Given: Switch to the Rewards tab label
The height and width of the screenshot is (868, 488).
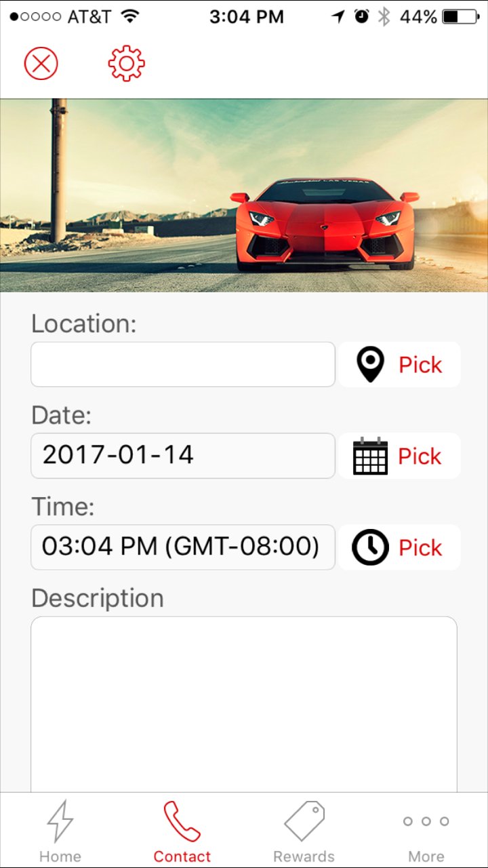Looking at the screenshot, I should tap(304, 856).
